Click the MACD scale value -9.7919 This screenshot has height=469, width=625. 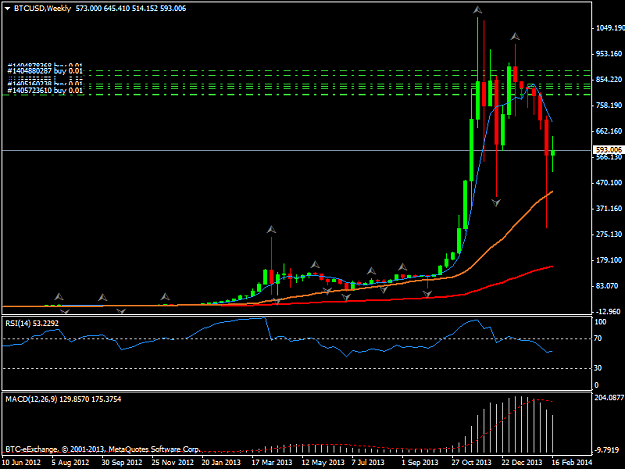(607, 450)
